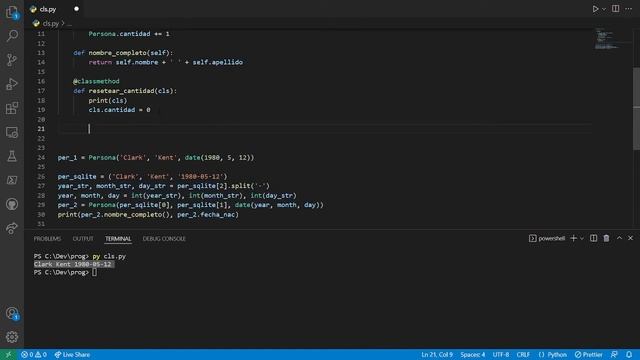Click Prettier status bar item
Viewport: 640px width, 360px height.
(x=589, y=355)
